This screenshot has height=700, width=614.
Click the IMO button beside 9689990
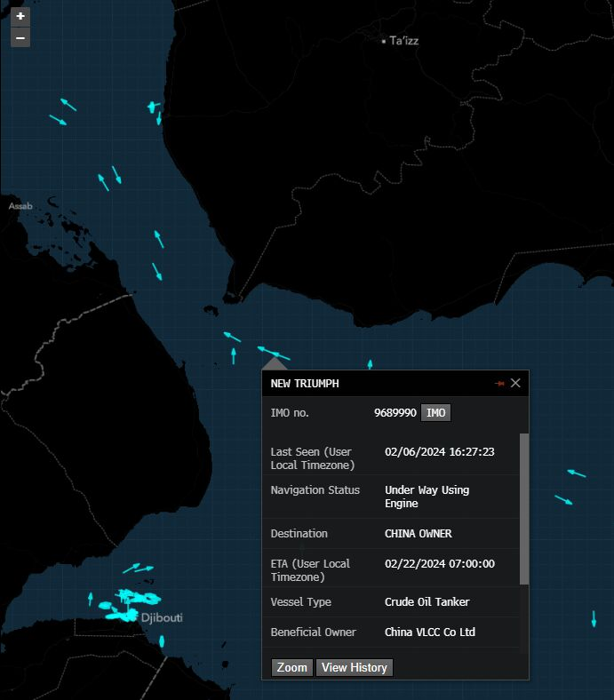[435, 413]
